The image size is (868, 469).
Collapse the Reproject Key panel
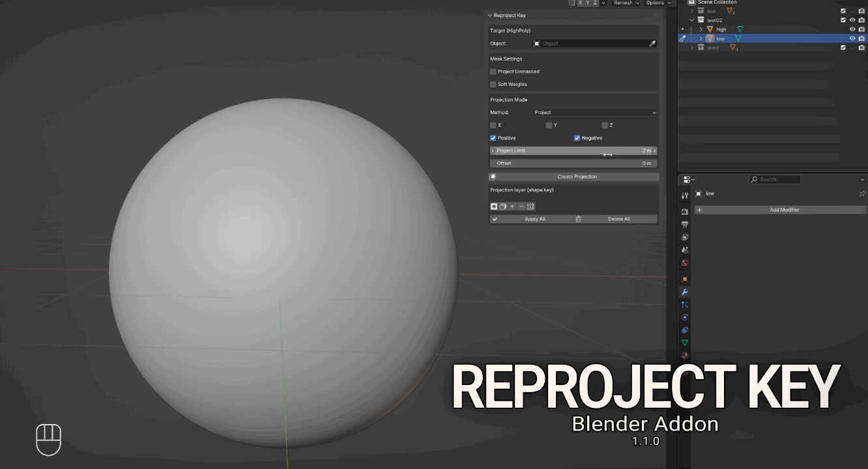490,16
